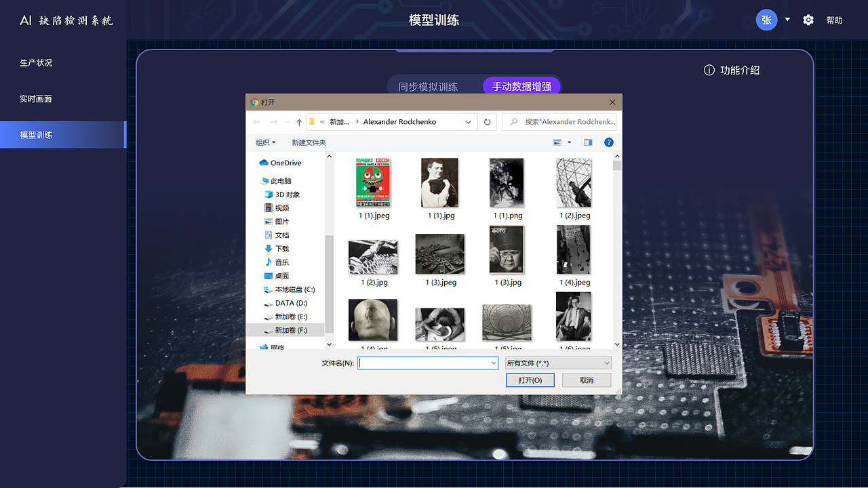Viewport: 868px width, 488px height.
Task: Select thumbnail 1 (1).png
Action: (x=507, y=183)
